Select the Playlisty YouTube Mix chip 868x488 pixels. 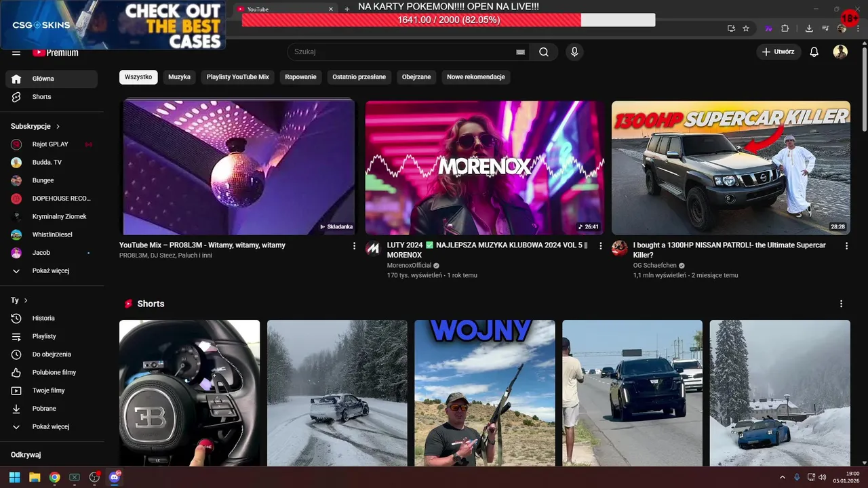tap(238, 77)
